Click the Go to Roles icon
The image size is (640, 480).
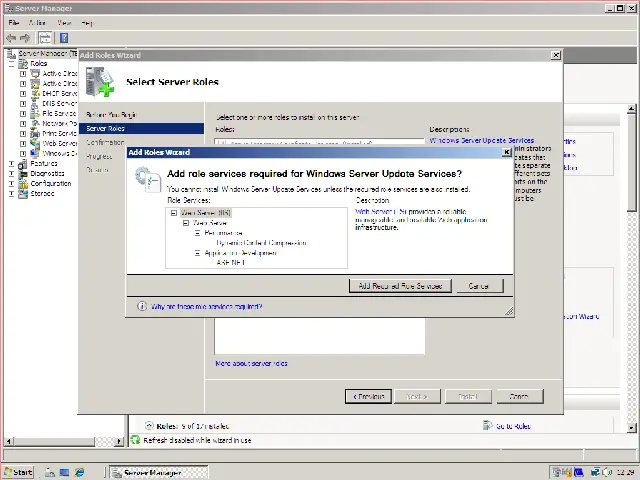tap(487, 426)
